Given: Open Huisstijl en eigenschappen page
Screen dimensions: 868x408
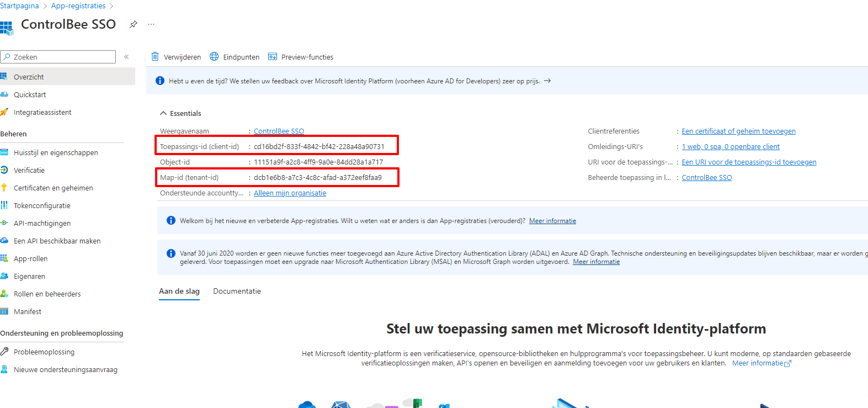Looking at the screenshot, I should click(x=56, y=152).
